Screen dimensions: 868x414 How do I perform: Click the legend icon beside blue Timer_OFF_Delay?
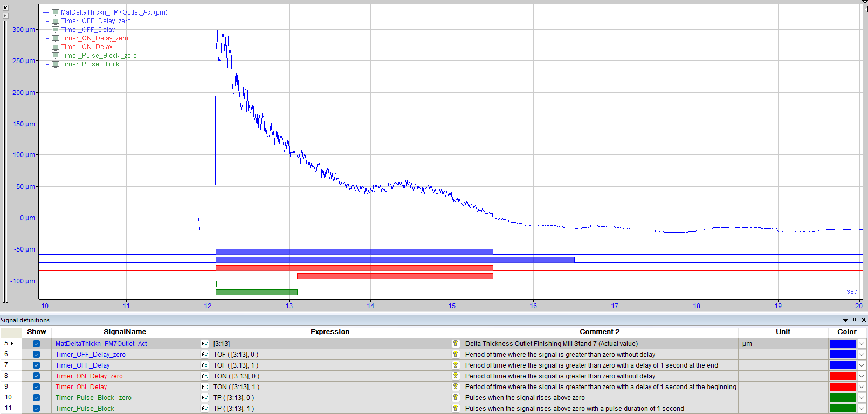[x=56, y=30]
